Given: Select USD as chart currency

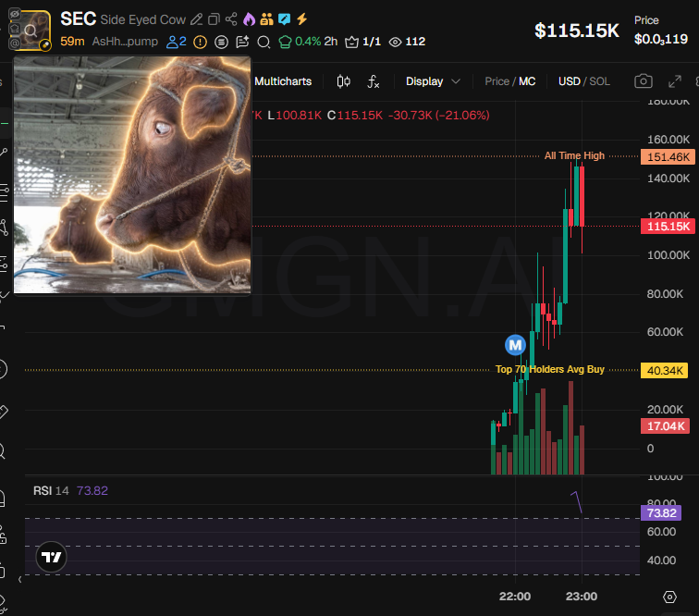Looking at the screenshot, I should tap(570, 81).
